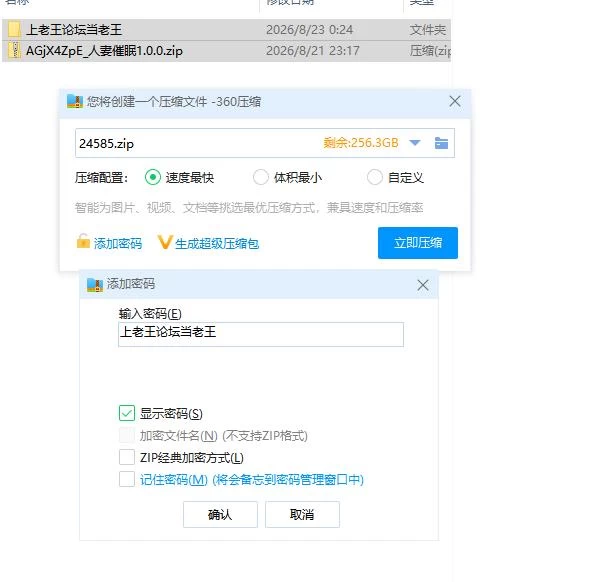
Task: Click the 剩余:256.3GB free space label
Action: pyautogui.click(x=361, y=143)
